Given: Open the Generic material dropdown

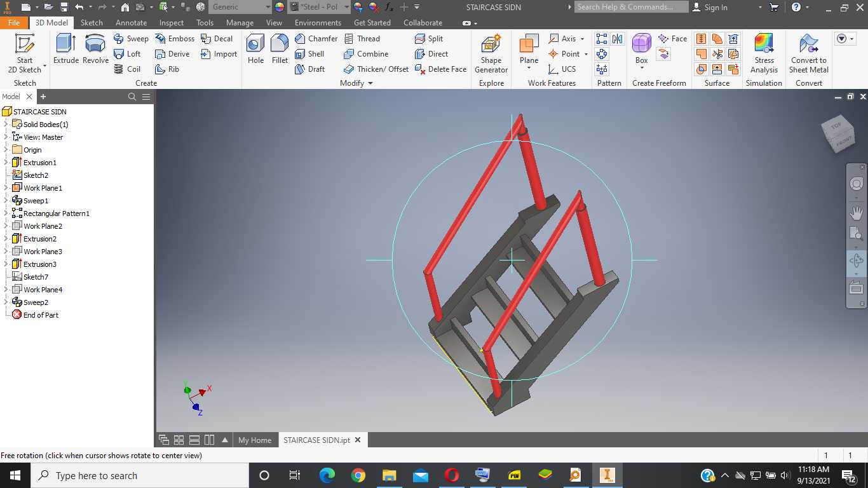Looking at the screenshot, I should [240, 7].
